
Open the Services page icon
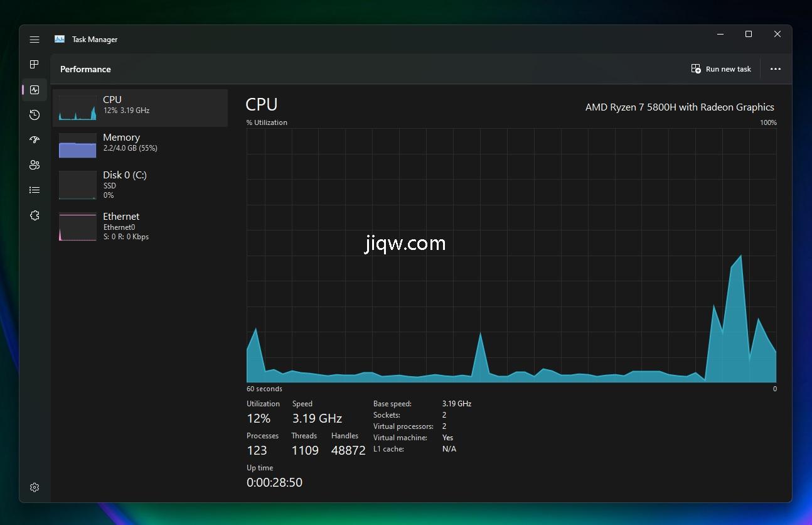tap(35, 215)
